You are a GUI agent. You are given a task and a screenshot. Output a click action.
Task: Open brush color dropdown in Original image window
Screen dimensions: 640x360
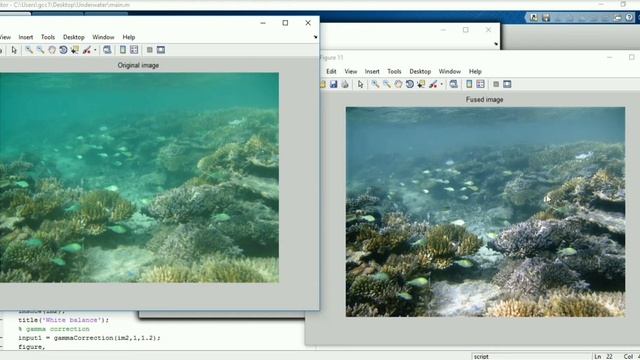(95, 50)
